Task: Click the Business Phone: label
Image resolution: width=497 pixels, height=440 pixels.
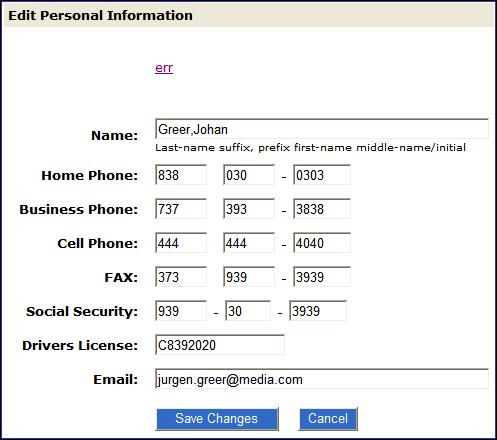Action: [x=78, y=210]
